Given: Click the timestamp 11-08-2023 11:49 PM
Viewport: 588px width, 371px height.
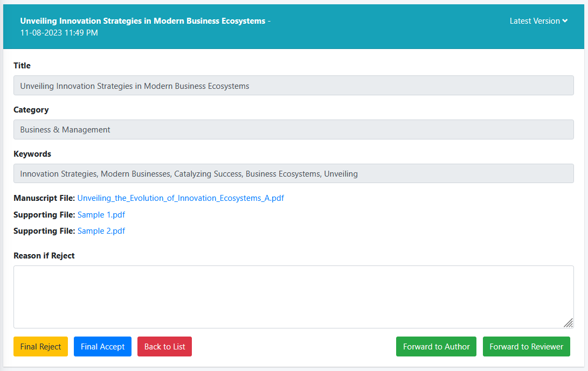Looking at the screenshot, I should (59, 32).
